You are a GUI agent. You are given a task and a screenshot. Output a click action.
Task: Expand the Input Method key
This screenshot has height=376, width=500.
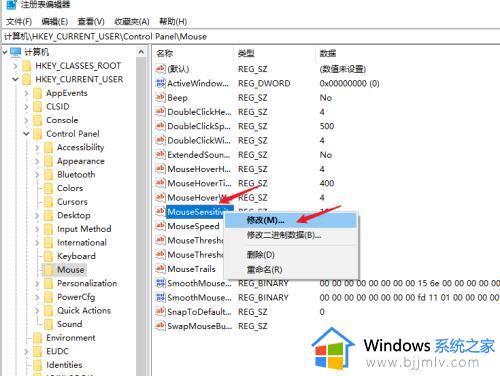(x=37, y=229)
